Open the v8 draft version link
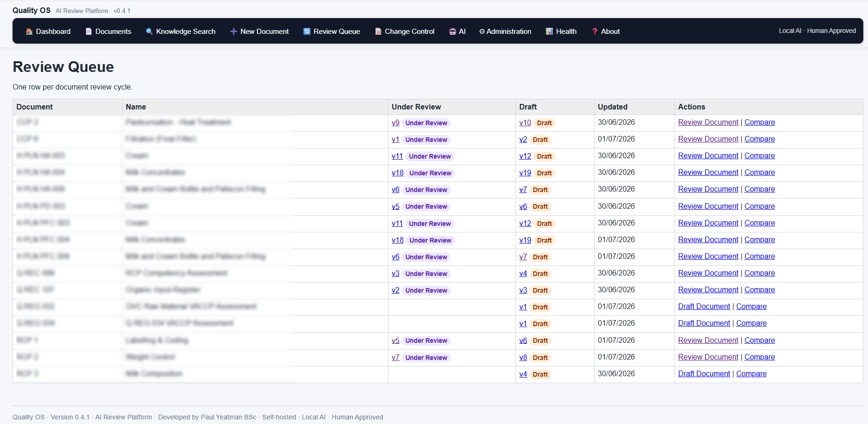 coord(523,358)
